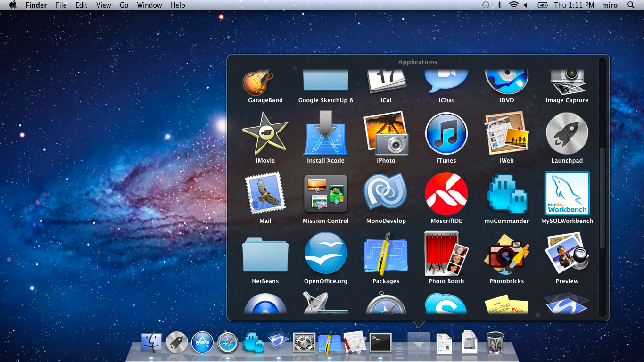The height and width of the screenshot is (362, 644).
Task: Open the Finder menu
Action: (36, 5)
